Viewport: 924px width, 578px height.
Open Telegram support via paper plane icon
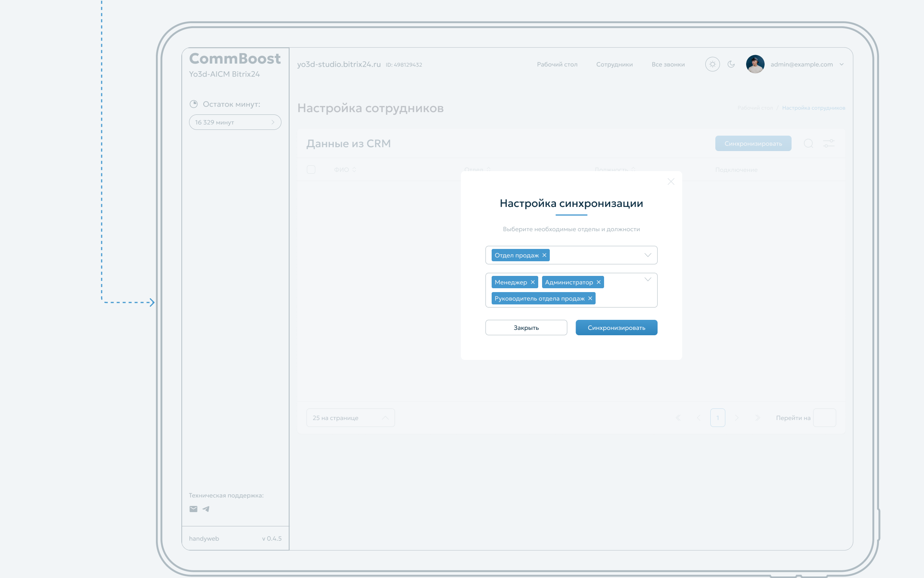point(206,509)
